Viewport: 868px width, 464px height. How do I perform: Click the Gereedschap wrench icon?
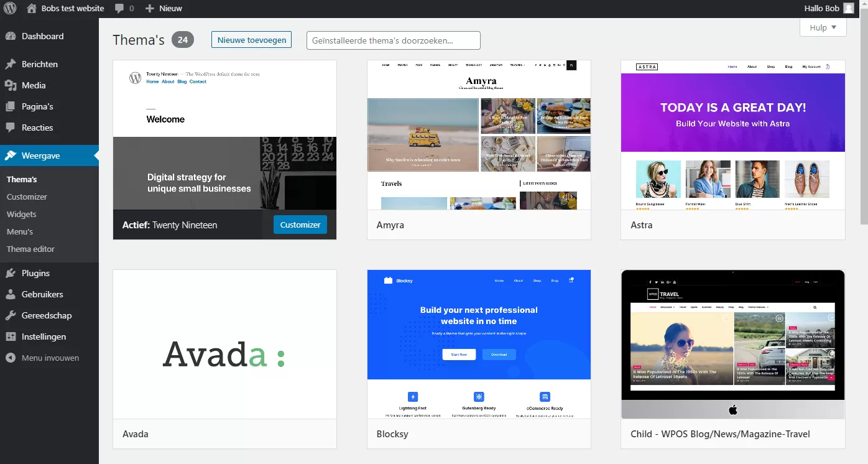click(x=11, y=315)
